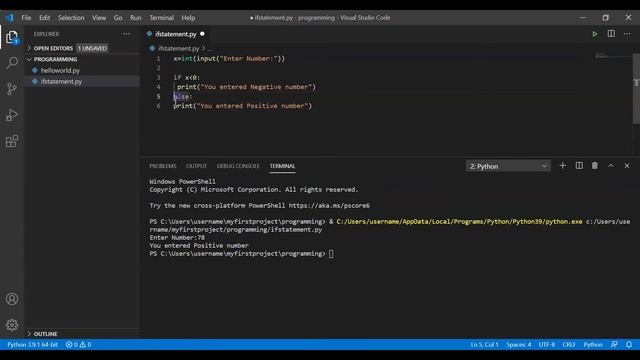Change indentation via Spaces: 4
640x360 pixels.
tap(519, 344)
